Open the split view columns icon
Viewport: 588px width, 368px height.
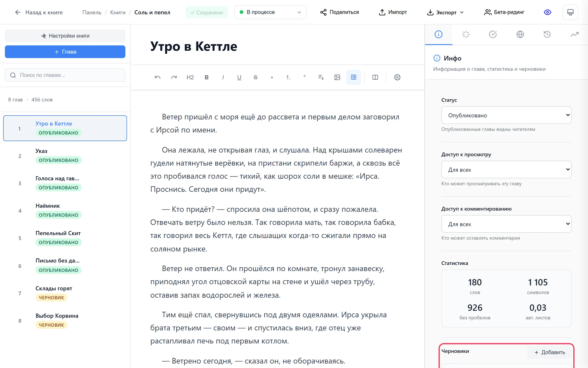click(x=375, y=77)
